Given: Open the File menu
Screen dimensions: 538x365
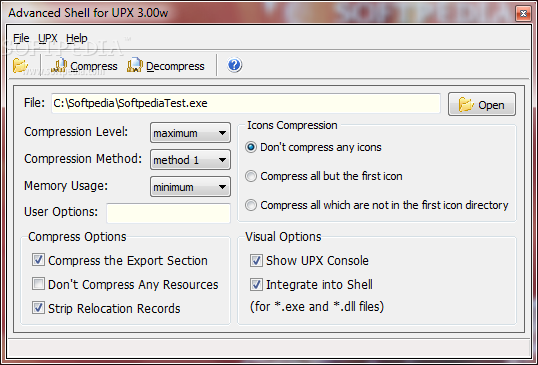Looking at the screenshot, I should 21,38.
